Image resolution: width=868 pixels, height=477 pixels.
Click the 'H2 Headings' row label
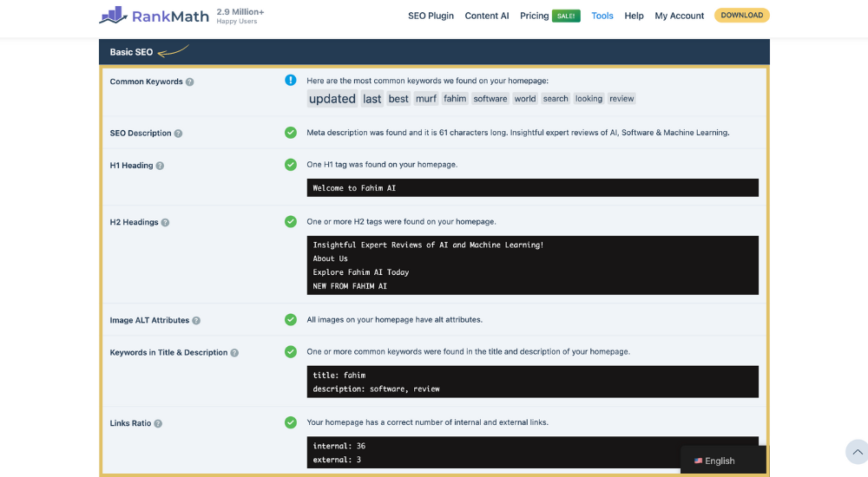(134, 222)
